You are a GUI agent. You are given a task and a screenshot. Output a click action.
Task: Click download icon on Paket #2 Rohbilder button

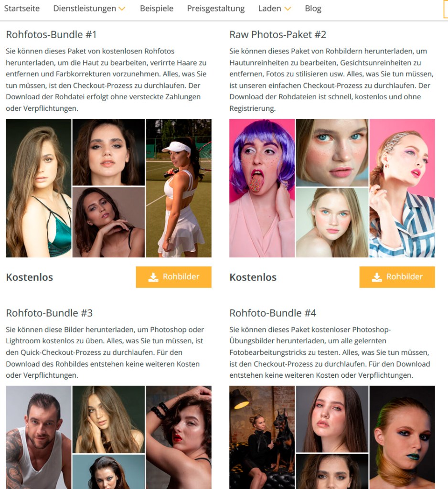(377, 277)
